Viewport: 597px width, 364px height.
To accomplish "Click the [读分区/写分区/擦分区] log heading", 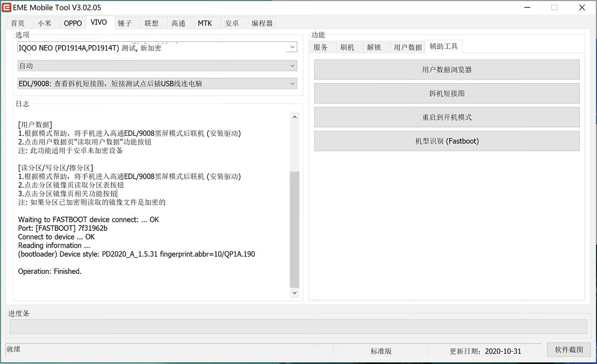I will (55, 168).
